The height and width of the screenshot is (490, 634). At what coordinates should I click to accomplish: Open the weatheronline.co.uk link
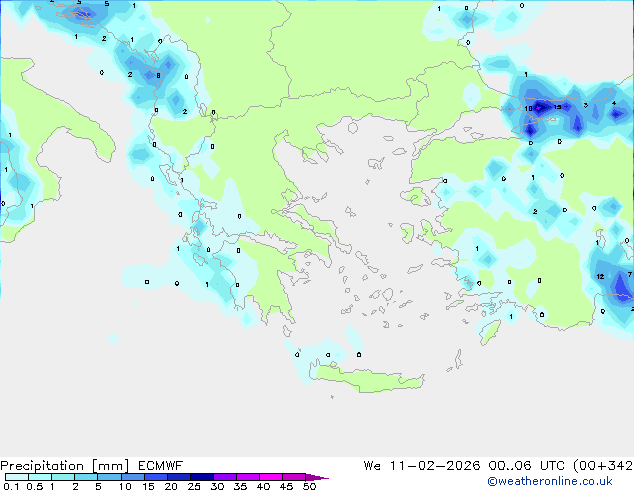click(x=550, y=481)
